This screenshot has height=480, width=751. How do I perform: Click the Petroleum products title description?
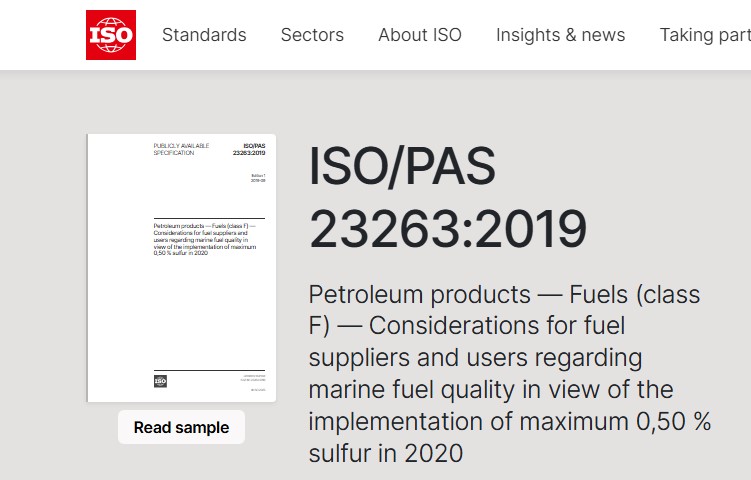[x=510, y=374]
